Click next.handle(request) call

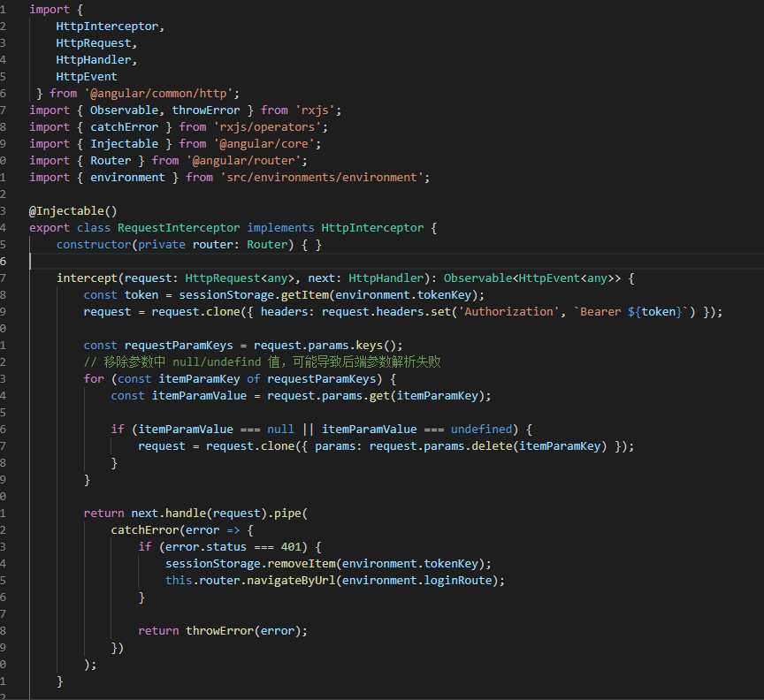point(199,513)
